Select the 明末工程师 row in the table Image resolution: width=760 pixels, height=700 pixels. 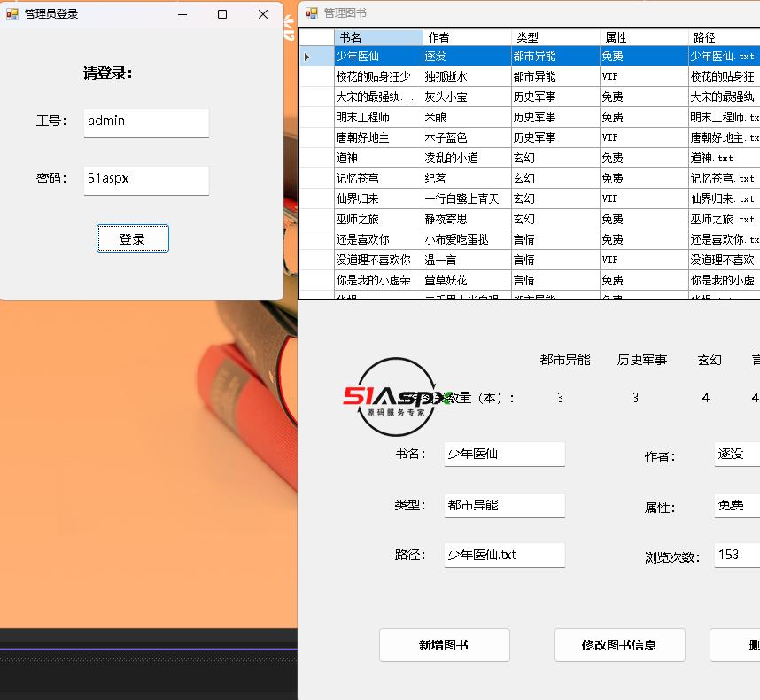click(377, 117)
